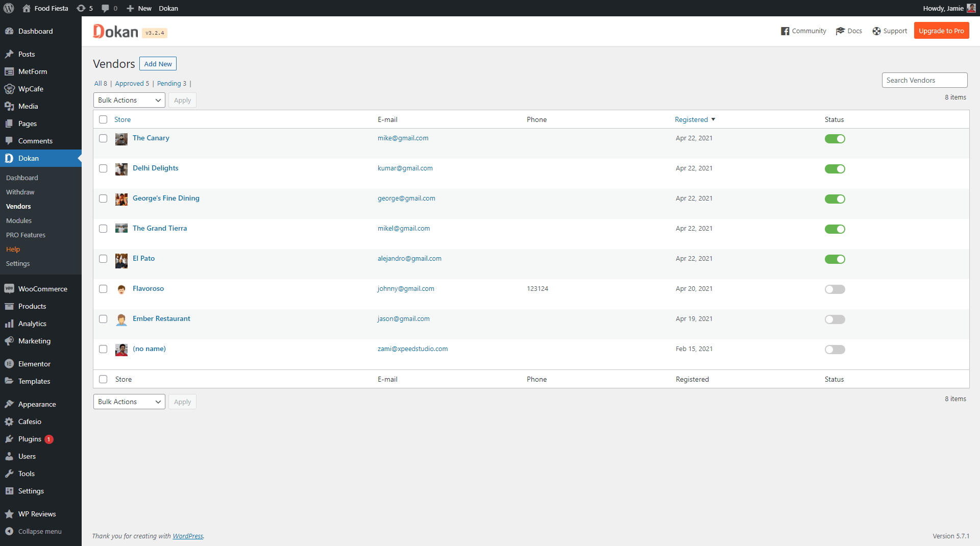This screenshot has width=980, height=546.
Task: Open the updates icon showing 5
Action: pyautogui.click(x=81, y=8)
